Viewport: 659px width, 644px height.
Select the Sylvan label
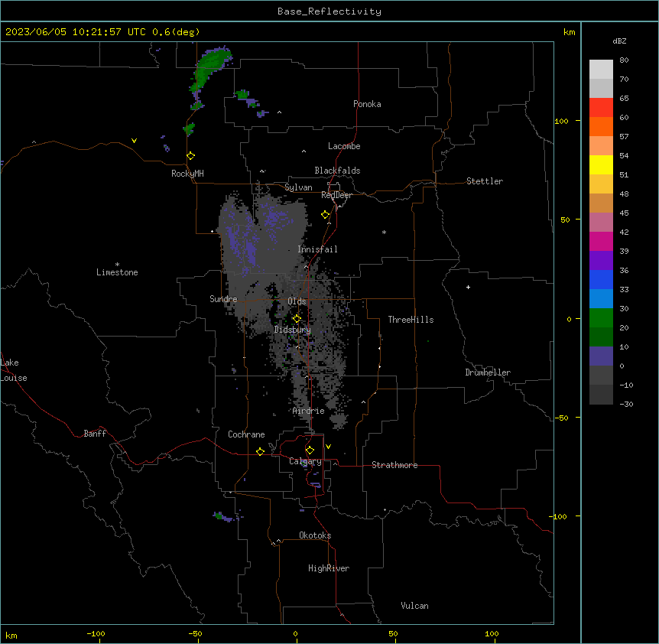[x=298, y=187]
